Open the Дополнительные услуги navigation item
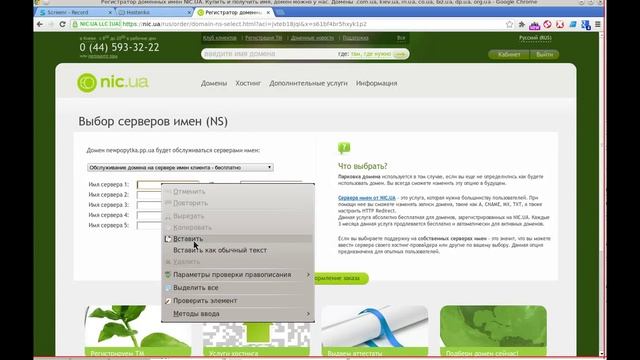The height and width of the screenshot is (360, 640). [308, 83]
